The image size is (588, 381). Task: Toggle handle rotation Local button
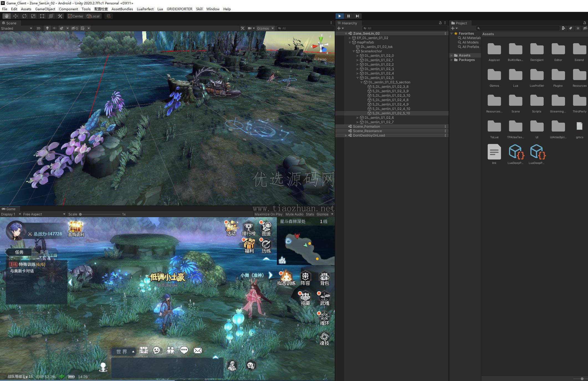click(x=93, y=16)
